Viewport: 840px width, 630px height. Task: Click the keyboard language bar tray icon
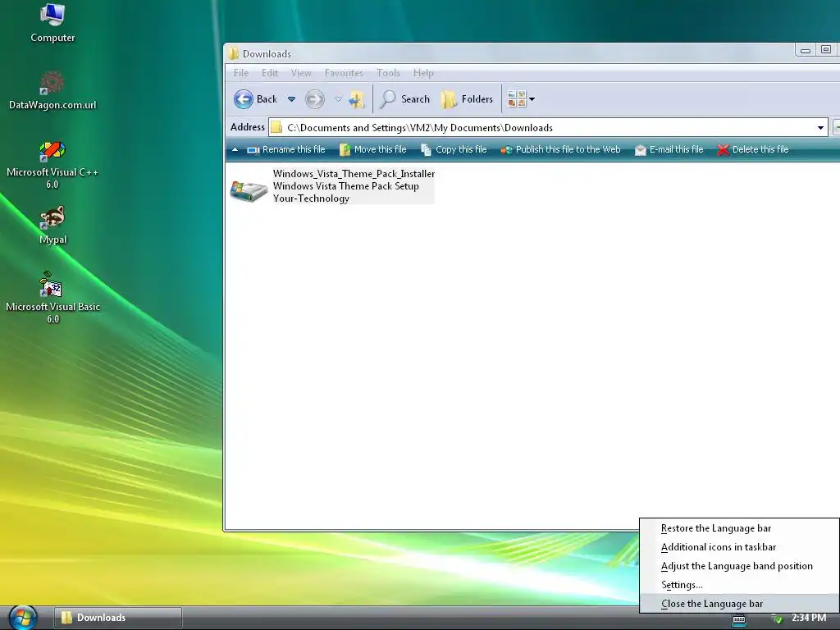click(739, 620)
